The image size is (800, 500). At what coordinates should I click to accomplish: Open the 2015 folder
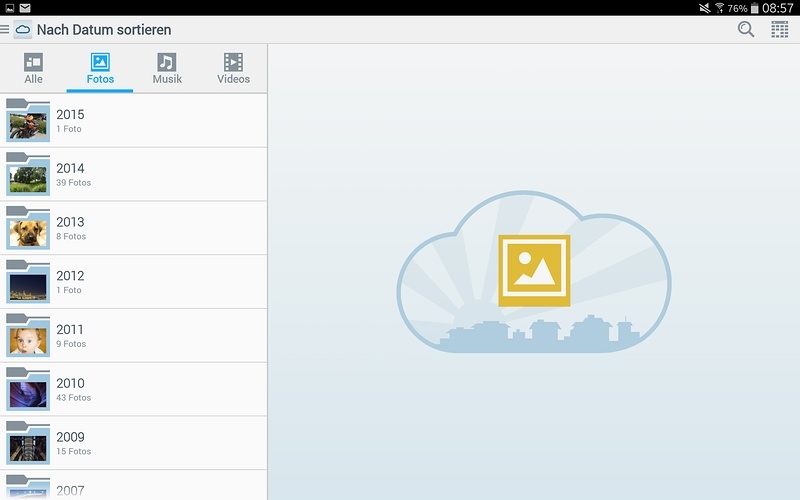[134, 121]
